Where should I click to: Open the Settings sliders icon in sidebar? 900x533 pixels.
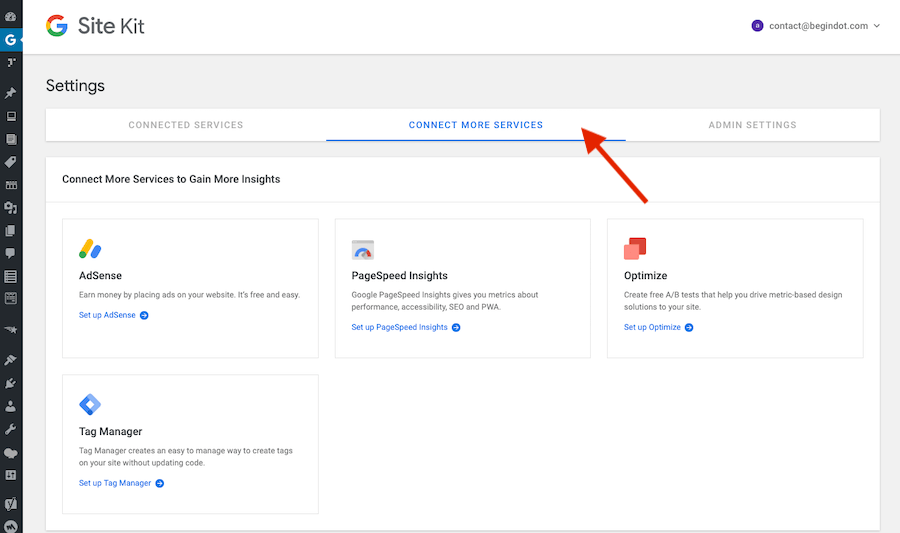(x=10, y=475)
